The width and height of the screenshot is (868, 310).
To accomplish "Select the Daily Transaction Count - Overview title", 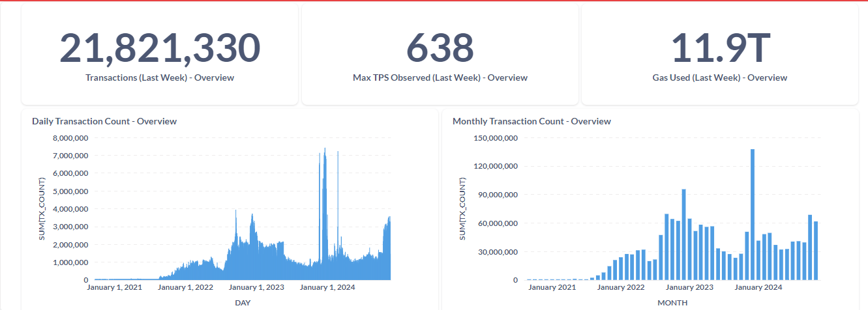I will click(104, 121).
